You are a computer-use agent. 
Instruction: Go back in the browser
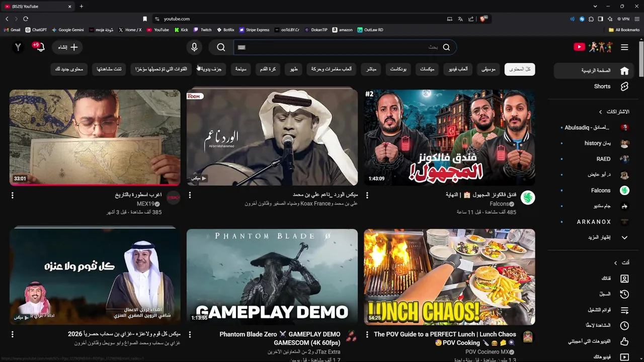7,19
